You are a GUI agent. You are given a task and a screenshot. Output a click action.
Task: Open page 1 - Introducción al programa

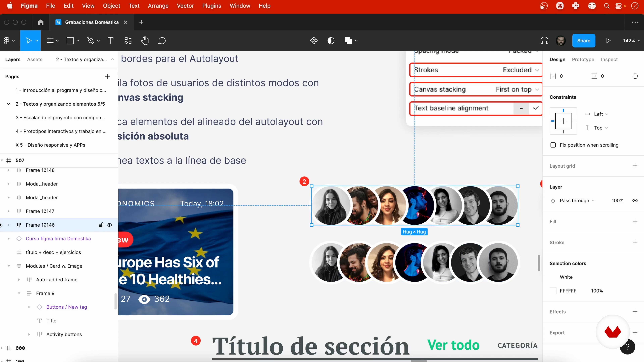pyautogui.click(x=61, y=90)
